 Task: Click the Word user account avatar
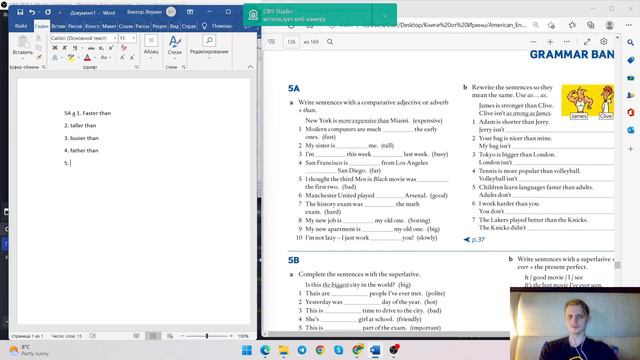(x=171, y=12)
